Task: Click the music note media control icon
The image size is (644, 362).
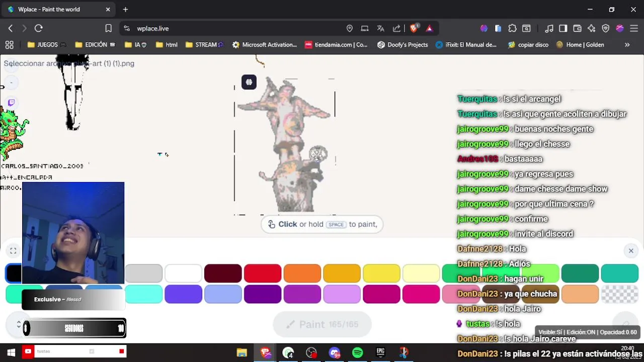Action: click(x=549, y=29)
